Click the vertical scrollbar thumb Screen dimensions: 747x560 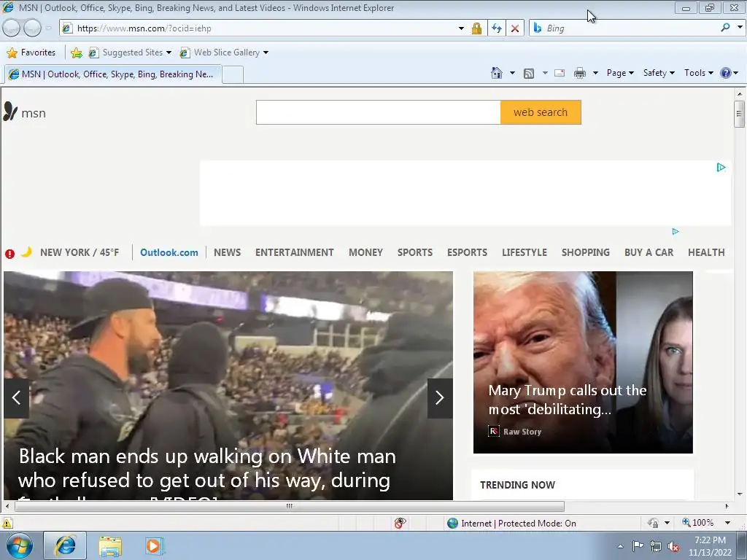point(739,114)
